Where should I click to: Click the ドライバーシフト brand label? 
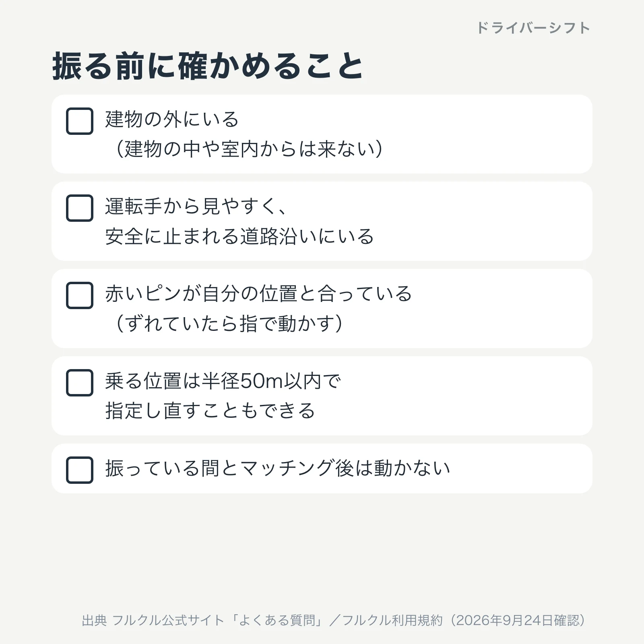point(533,28)
